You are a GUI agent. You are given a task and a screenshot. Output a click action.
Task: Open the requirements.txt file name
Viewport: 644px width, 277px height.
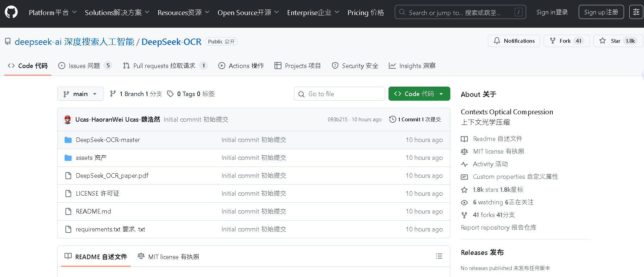[111, 229]
